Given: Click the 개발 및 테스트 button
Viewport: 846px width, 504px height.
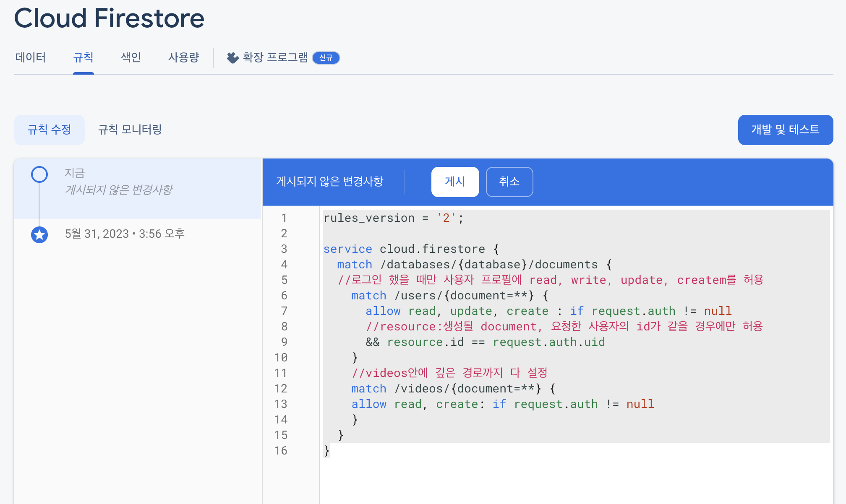Looking at the screenshot, I should tap(785, 130).
